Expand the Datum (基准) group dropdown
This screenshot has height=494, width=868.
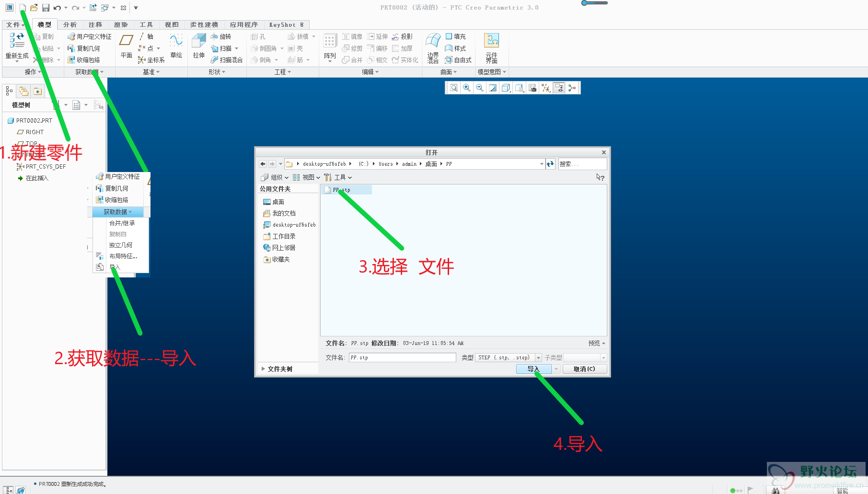tap(151, 72)
